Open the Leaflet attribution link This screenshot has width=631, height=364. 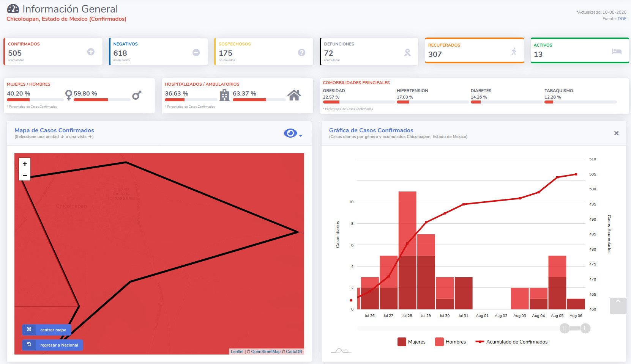coord(237,351)
